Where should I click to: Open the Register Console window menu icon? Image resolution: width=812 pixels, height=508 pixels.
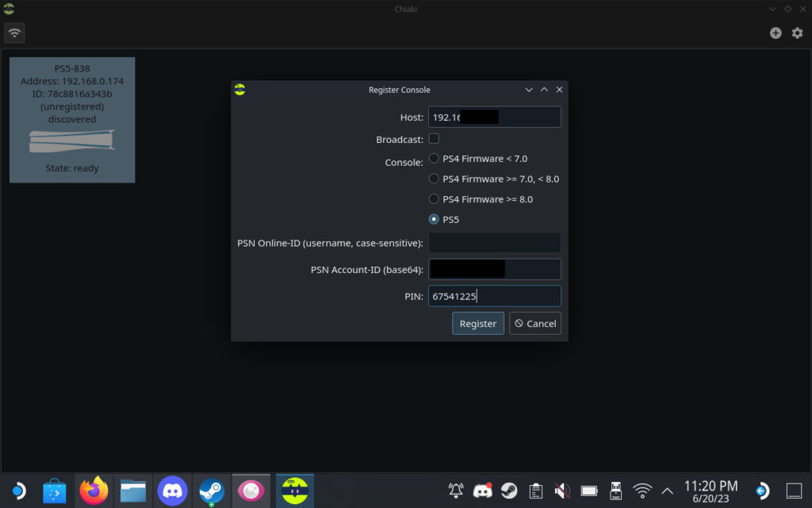coord(239,90)
